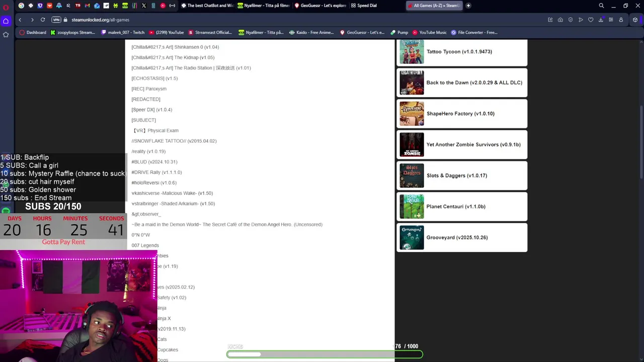Open the File Converter bookmark
644x362 pixels.
(474, 32)
